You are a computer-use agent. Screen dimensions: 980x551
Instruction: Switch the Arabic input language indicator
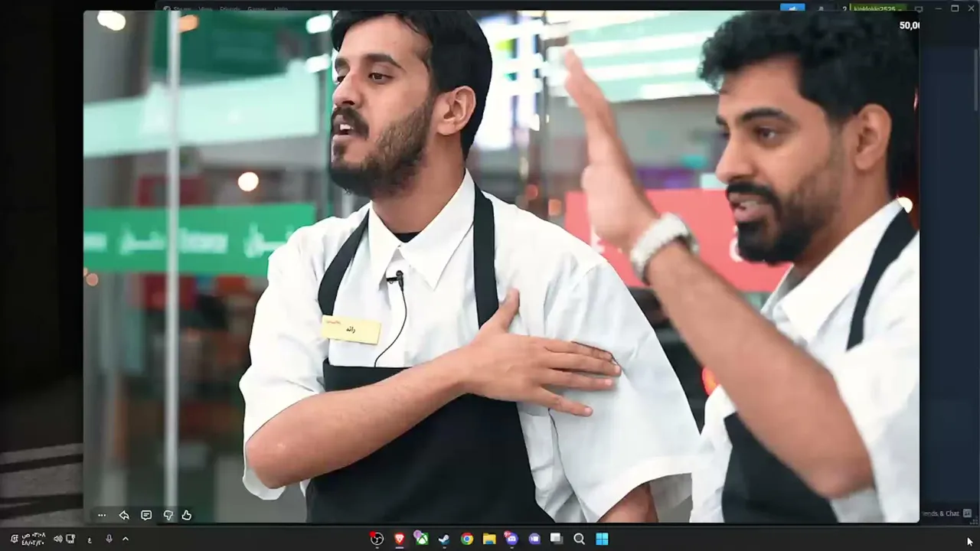(90, 539)
